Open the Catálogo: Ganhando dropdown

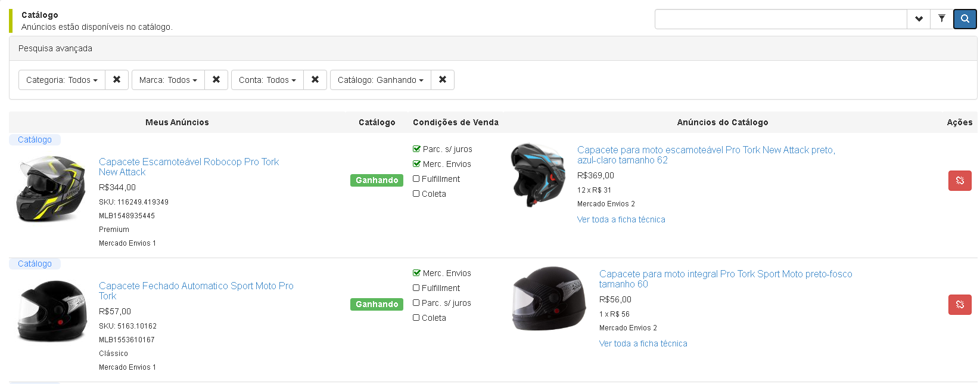point(381,80)
